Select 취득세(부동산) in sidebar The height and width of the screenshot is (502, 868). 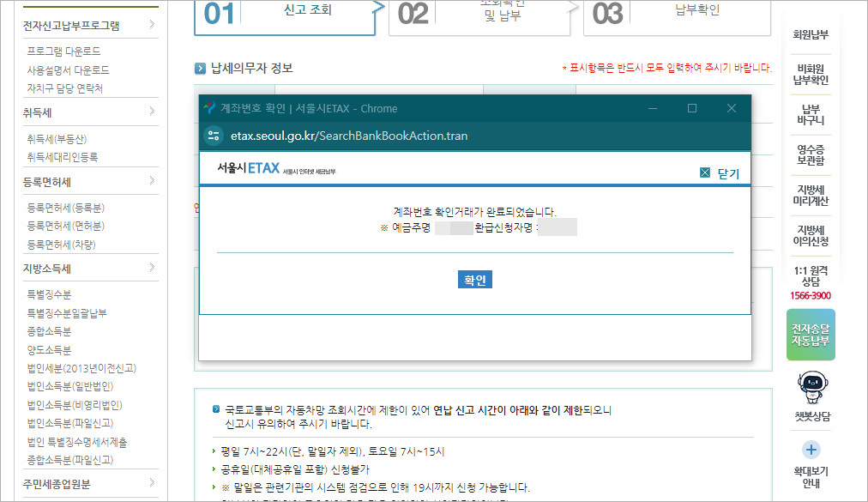[57, 139]
